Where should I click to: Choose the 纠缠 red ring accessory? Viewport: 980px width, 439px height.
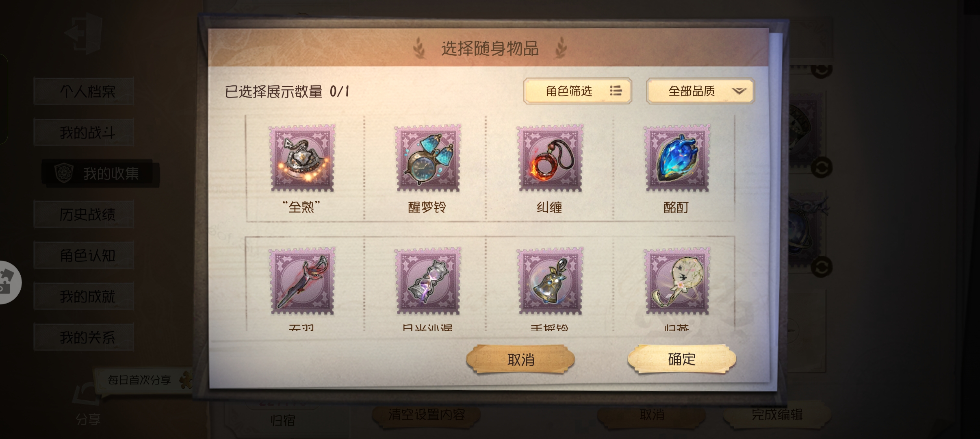click(550, 158)
